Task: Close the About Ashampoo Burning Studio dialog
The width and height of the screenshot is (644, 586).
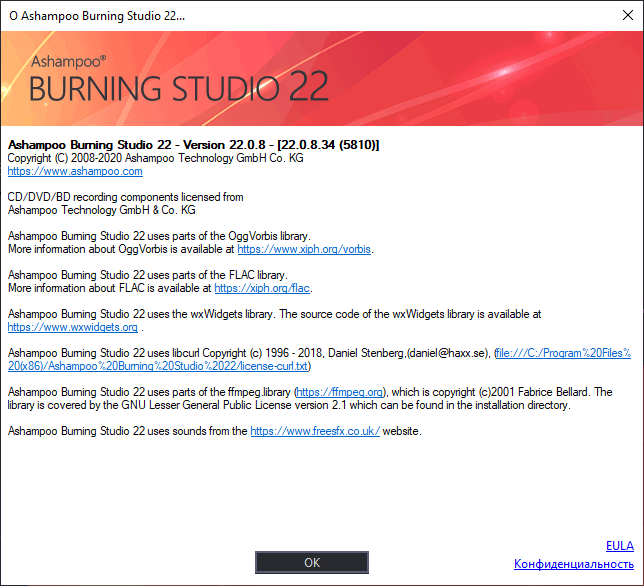Action: 628,15
